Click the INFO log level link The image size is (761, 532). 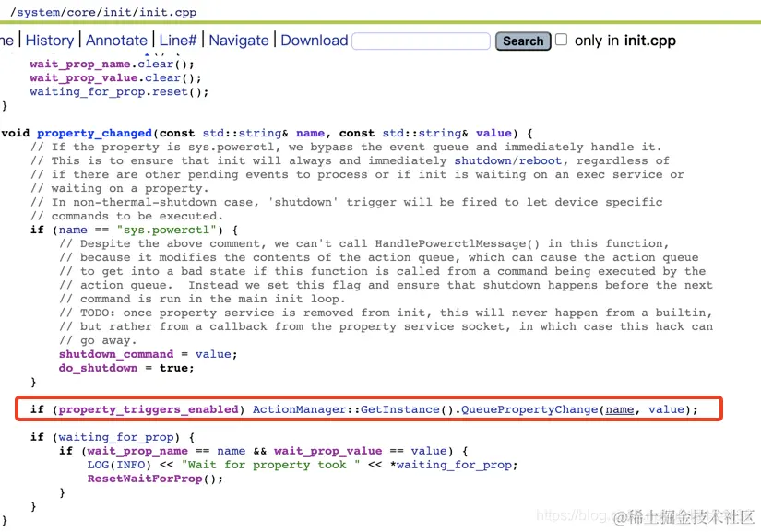click(x=131, y=465)
